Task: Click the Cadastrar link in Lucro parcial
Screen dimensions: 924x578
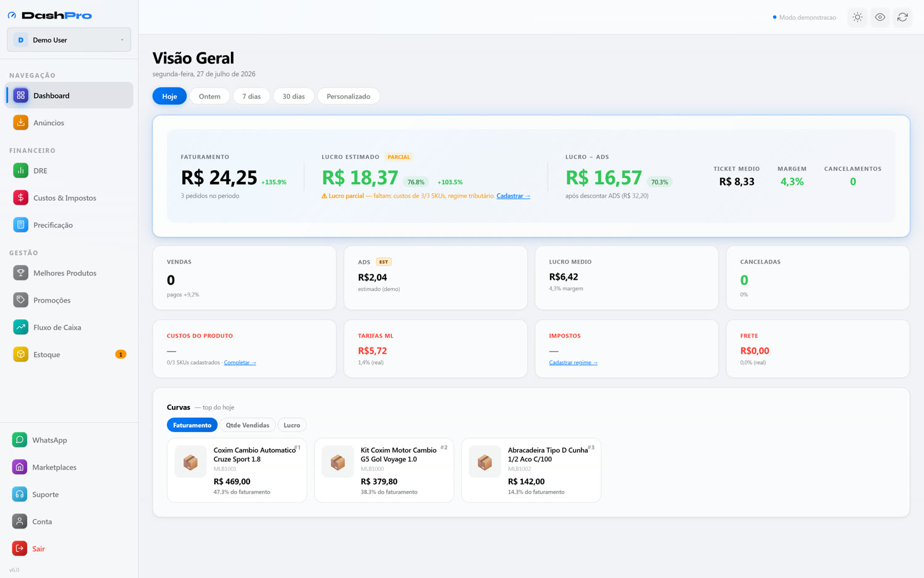Action: (513, 196)
